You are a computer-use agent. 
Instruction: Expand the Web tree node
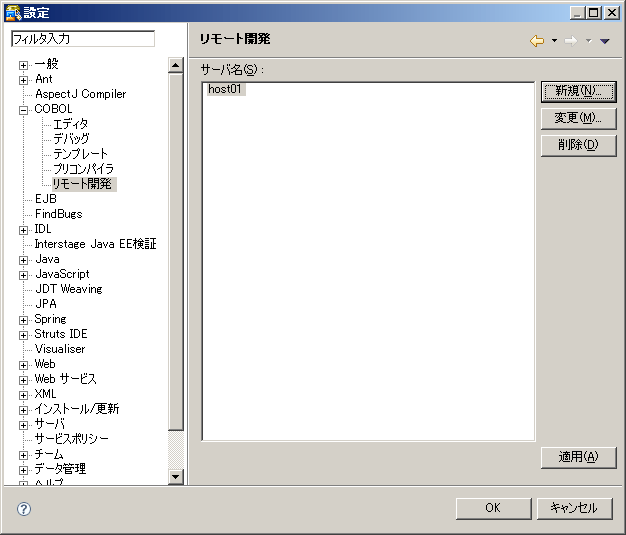24,365
